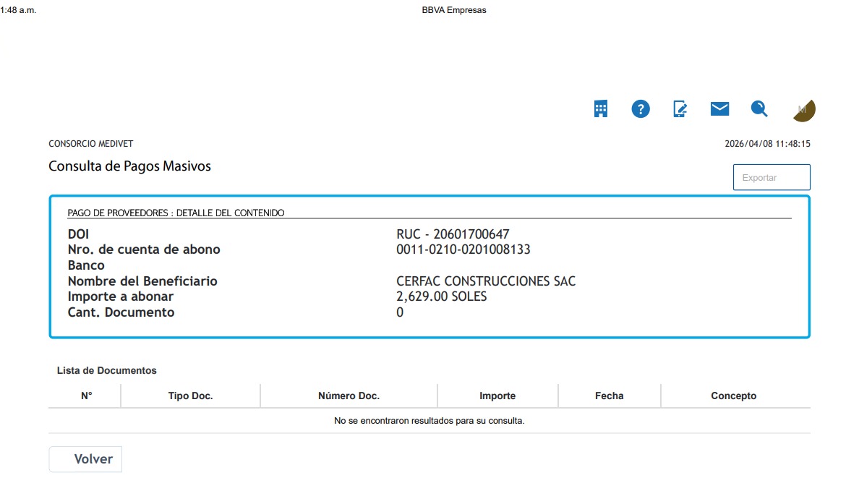Image resolution: width=859 pixels, height=504 pixels.
Task: Click the Concepto column header
Action: (733, 396)
